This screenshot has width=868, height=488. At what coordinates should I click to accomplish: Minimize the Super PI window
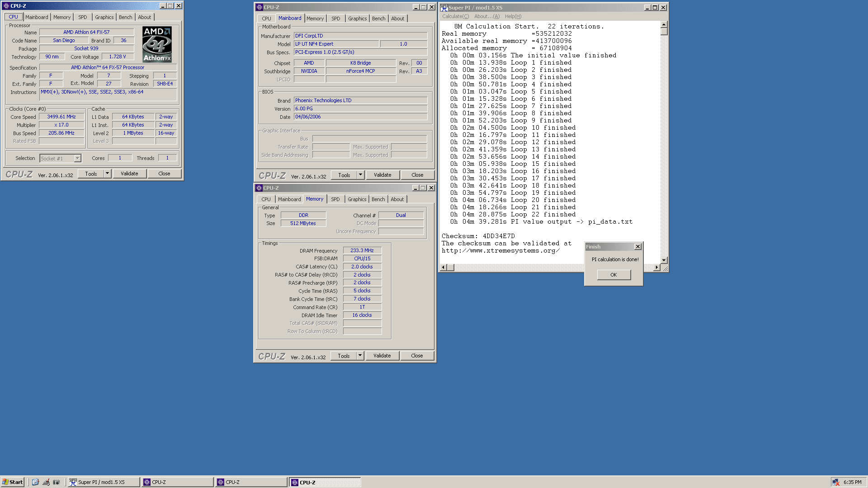click(x=647, y=8)
